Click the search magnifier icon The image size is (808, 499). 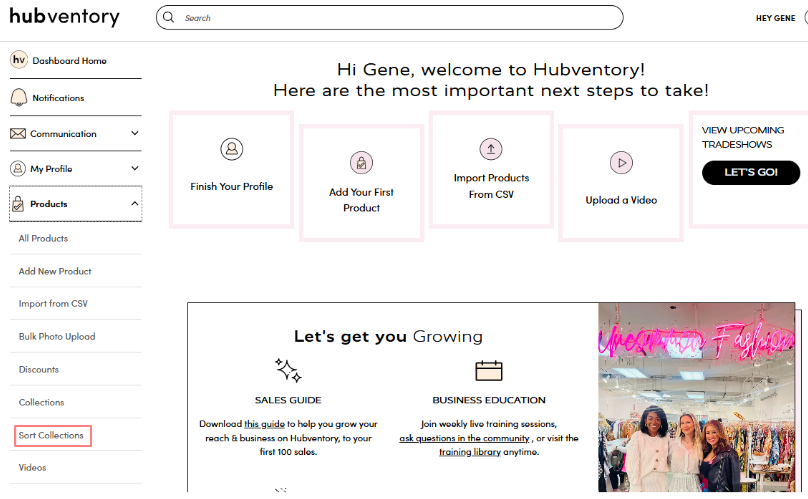click(x=169, y=18)
